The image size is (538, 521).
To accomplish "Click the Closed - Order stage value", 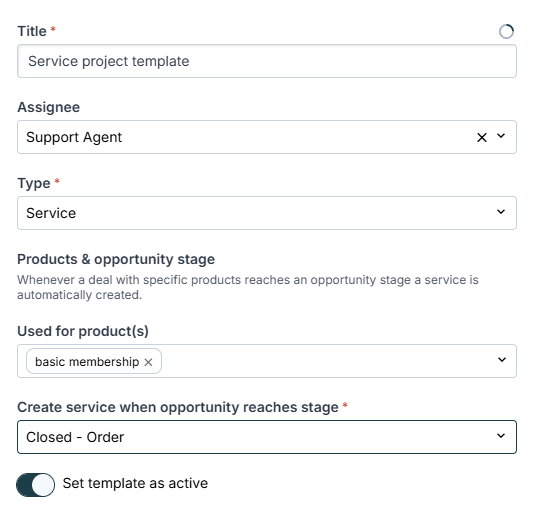I will (x=75, y=437).
